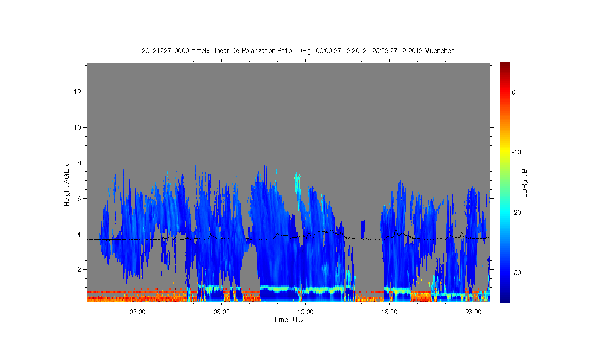Click the 13:00 time tick label
This screenshot has height=364, width=607.
[x=306, y=312]
